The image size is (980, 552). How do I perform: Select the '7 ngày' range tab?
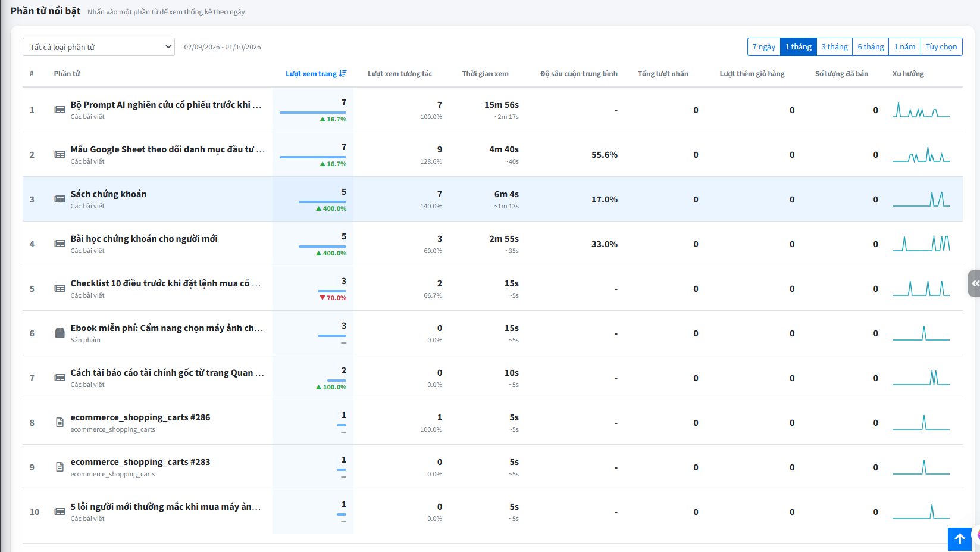[764, 47]
